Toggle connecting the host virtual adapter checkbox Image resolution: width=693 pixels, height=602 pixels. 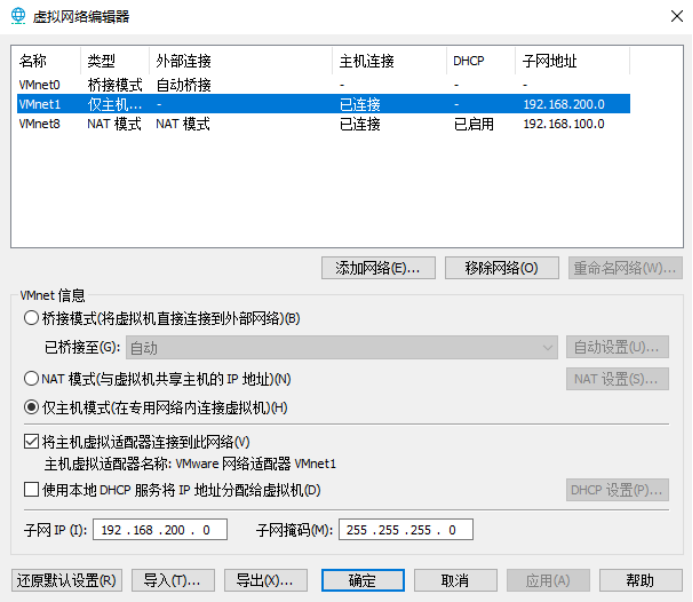click(x=31, y=442)
